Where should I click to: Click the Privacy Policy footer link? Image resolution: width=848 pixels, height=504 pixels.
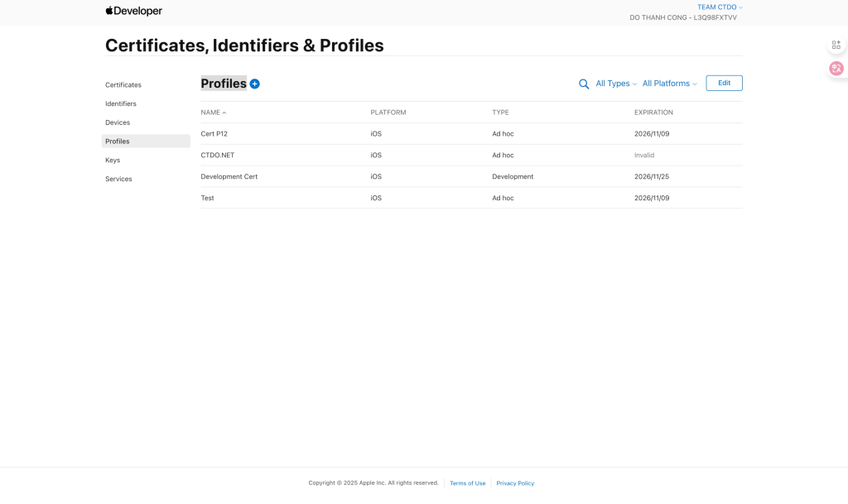(x=515, y=483)
